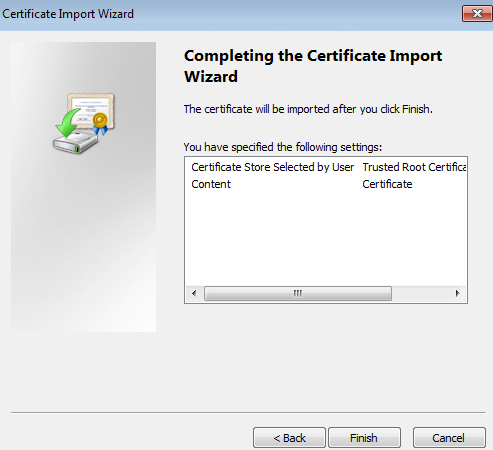
Task: Click the Finish button
Action: (x=364, y=437)
